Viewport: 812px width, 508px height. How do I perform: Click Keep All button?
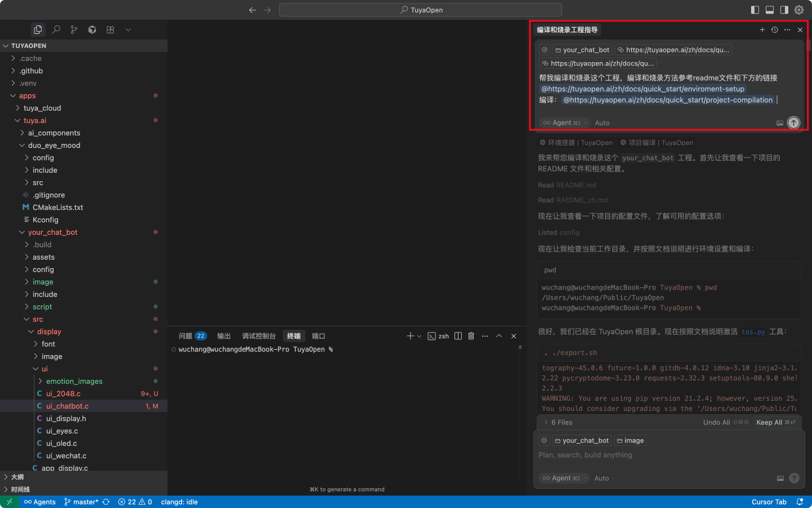(x=776, y=422)
